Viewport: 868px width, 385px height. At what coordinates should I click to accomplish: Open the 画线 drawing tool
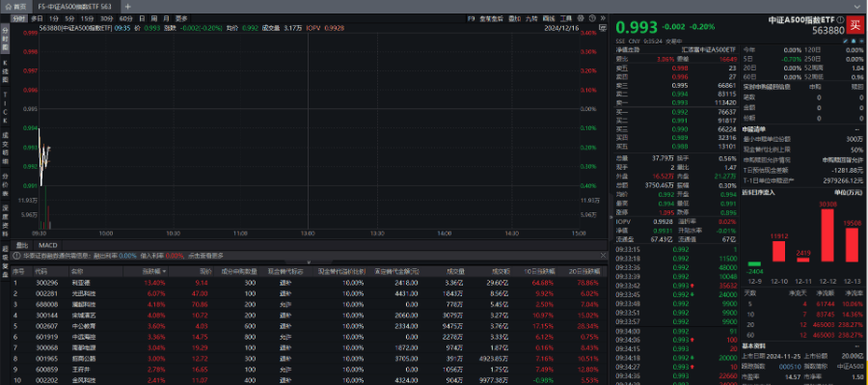pyautogui.click(x=549, y=18)
